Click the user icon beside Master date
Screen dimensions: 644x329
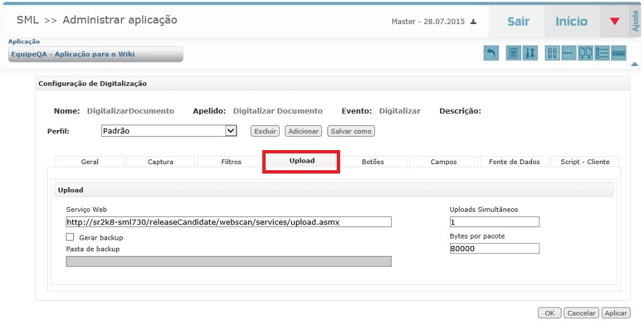(473, 22)
